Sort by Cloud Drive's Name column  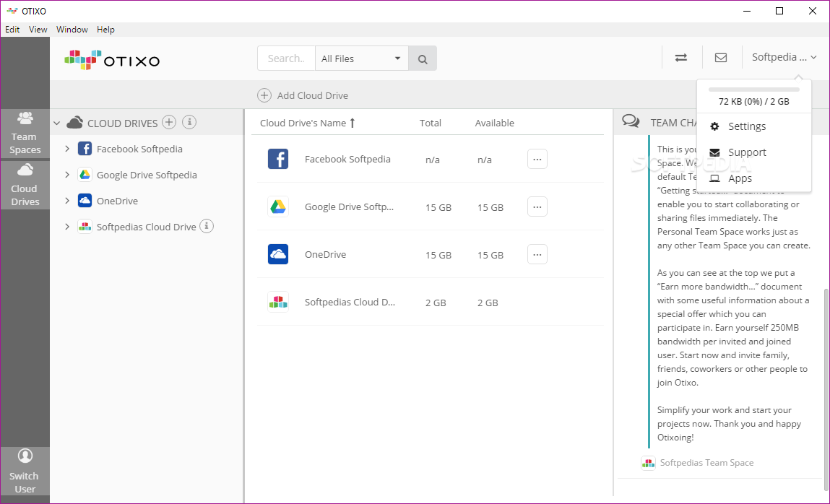pos(303,123)
